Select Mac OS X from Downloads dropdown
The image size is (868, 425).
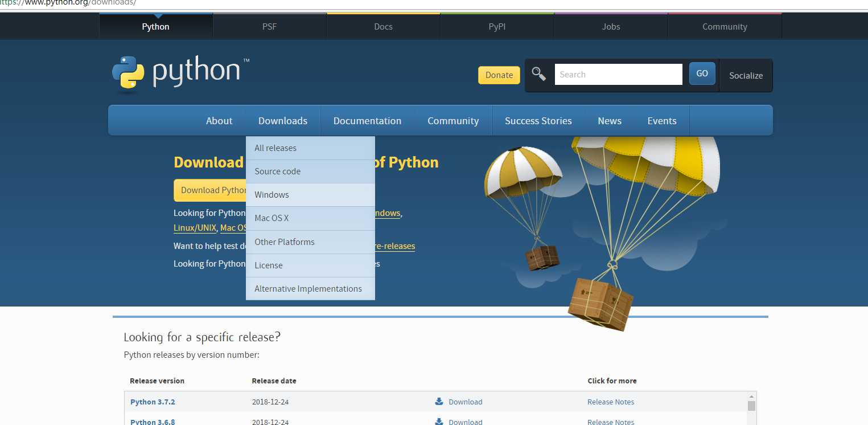point(310,218)
